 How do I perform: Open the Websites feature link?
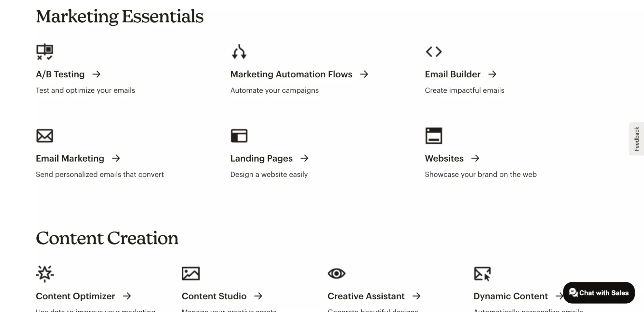pyautogui.click(x=444, y=158)
